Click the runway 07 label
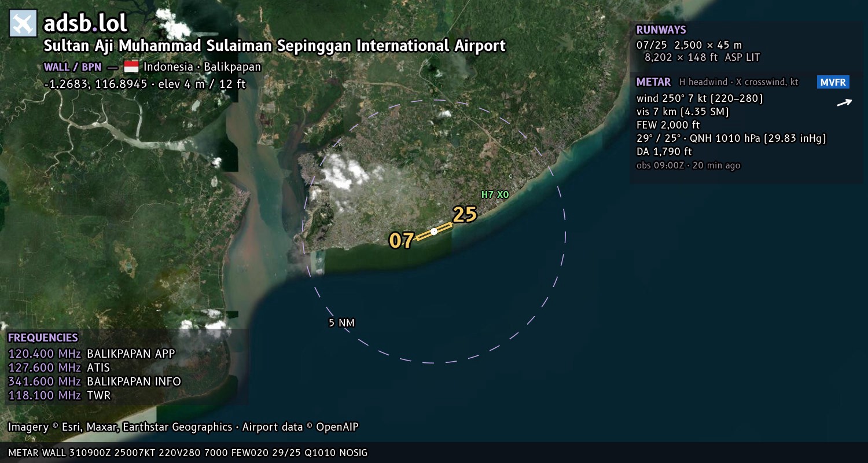868x463 pixels. pyautogui.click(x=402, y=240)
